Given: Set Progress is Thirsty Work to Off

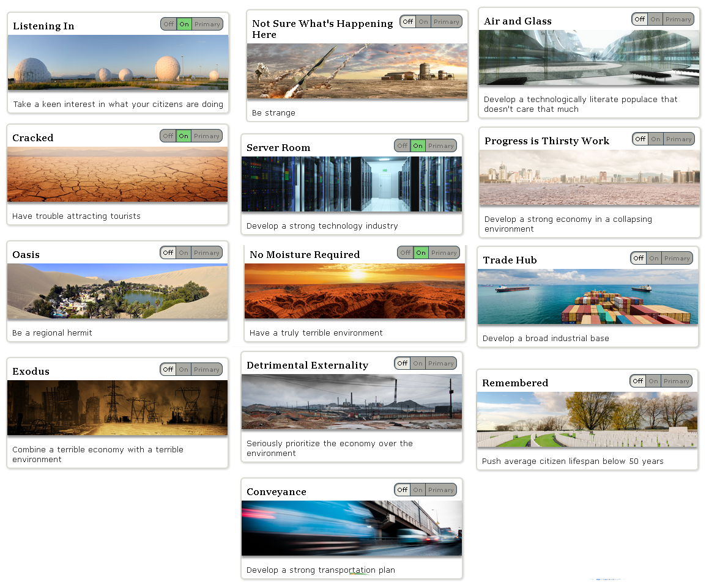Looking at the screenshot, I should (x=640, y=139).
